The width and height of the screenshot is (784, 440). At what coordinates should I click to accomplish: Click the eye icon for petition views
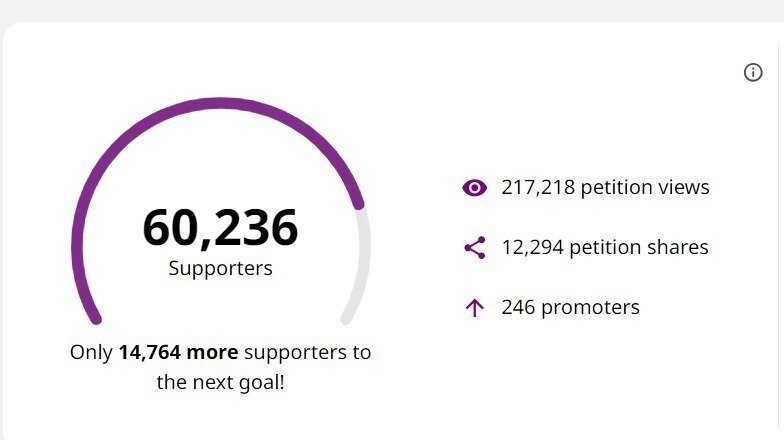click(474, 187)
